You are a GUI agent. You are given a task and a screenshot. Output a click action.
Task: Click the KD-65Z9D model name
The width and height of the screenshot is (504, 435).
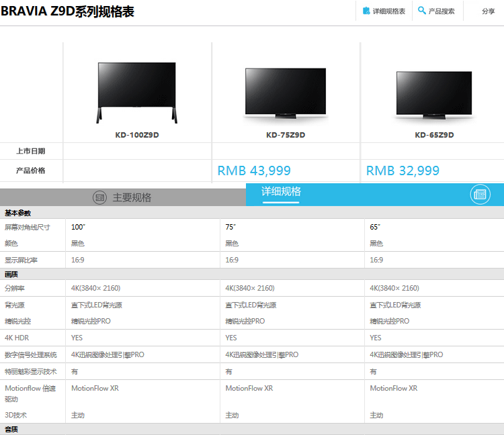click(434, 135)
